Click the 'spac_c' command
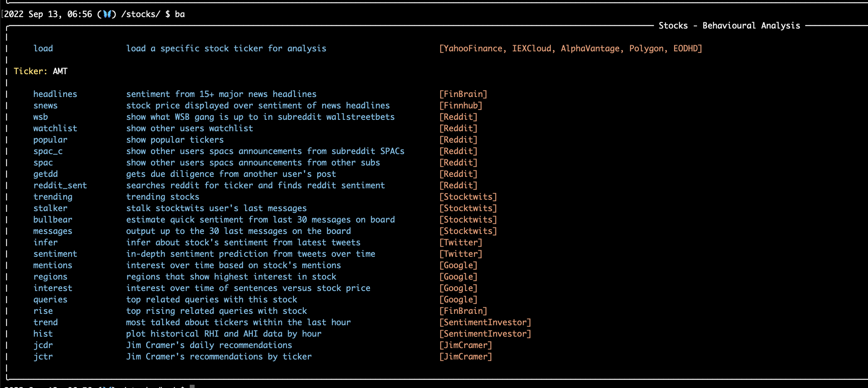The height and width of the screenshot is (388, 868). tap(48, 151)
